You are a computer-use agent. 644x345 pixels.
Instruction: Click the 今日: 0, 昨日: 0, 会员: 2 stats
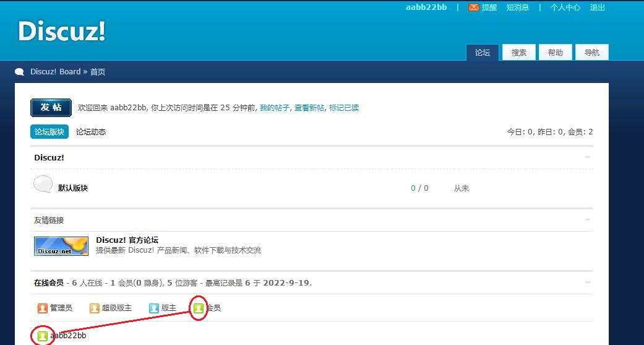pos(550,132)
